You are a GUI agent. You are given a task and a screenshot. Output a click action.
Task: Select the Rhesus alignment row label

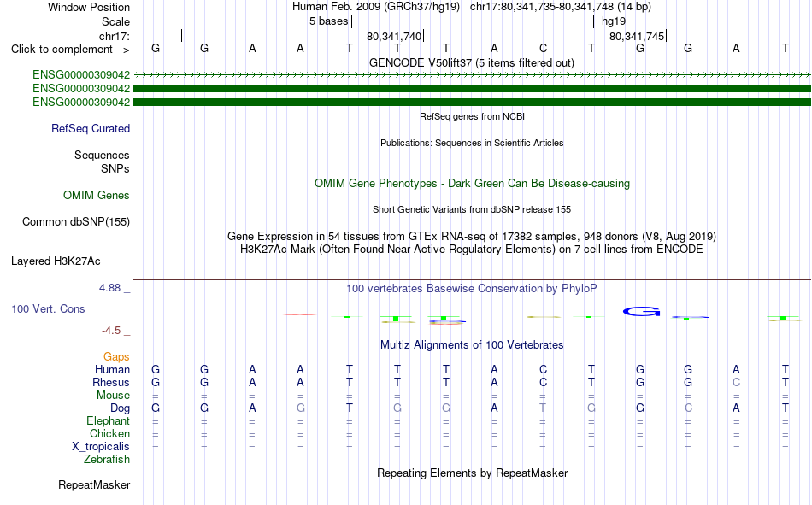(111, 382)
